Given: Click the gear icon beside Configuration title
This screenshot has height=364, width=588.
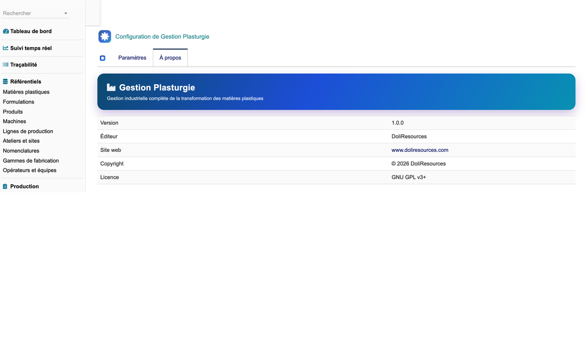Looking at the screenshot, I should [105, 37].
